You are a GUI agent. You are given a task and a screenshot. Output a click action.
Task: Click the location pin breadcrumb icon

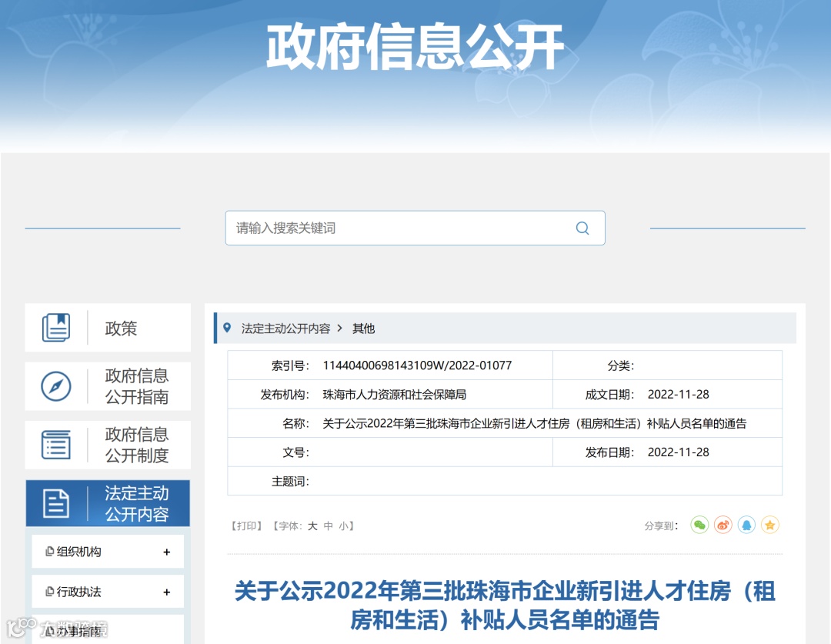(x=227, y=328)
